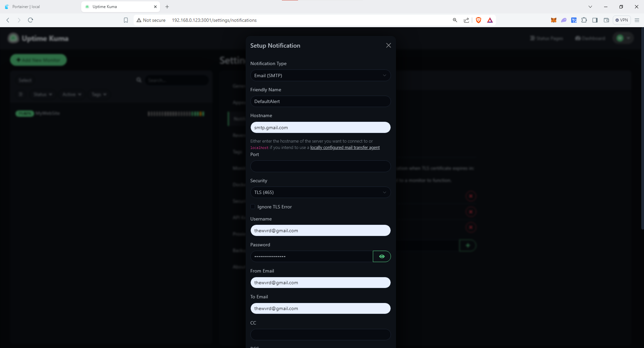644x348 pixels.
Task: Open the tab search chevron
Action: click(590, 7)
